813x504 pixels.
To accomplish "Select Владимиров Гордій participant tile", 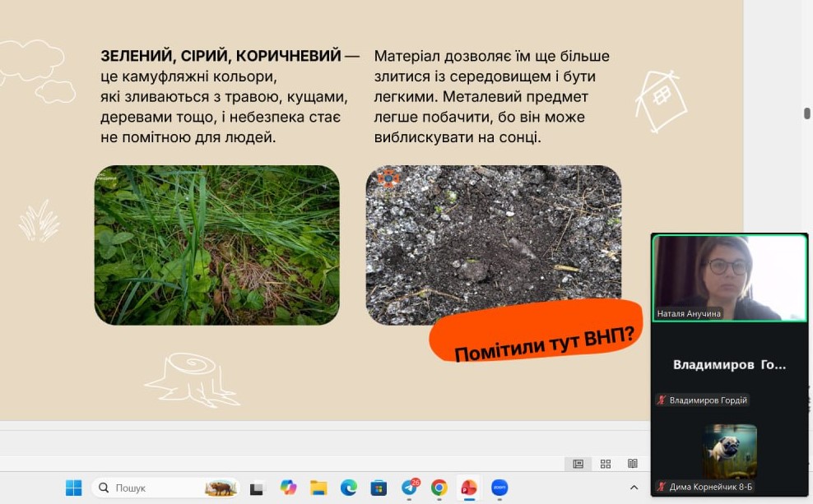I will click(730, 365).
